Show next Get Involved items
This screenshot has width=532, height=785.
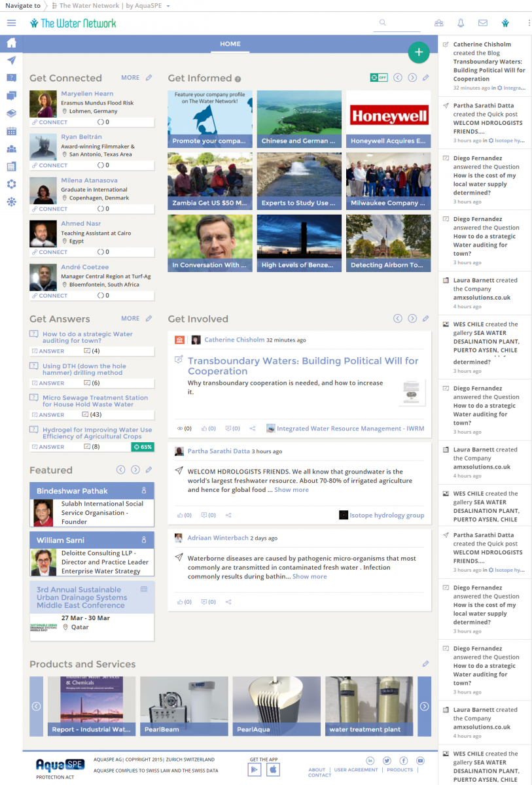412,319
